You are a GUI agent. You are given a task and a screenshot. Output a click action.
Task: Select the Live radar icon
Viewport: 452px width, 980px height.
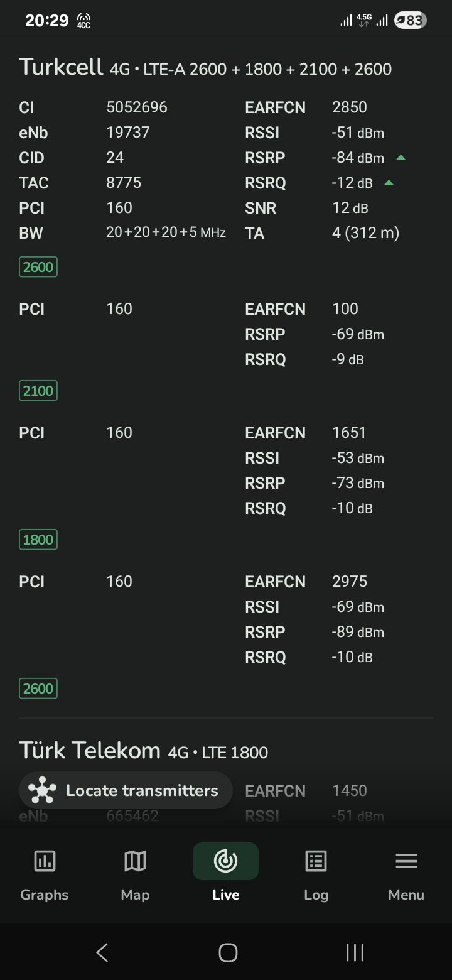click(225, 861)
